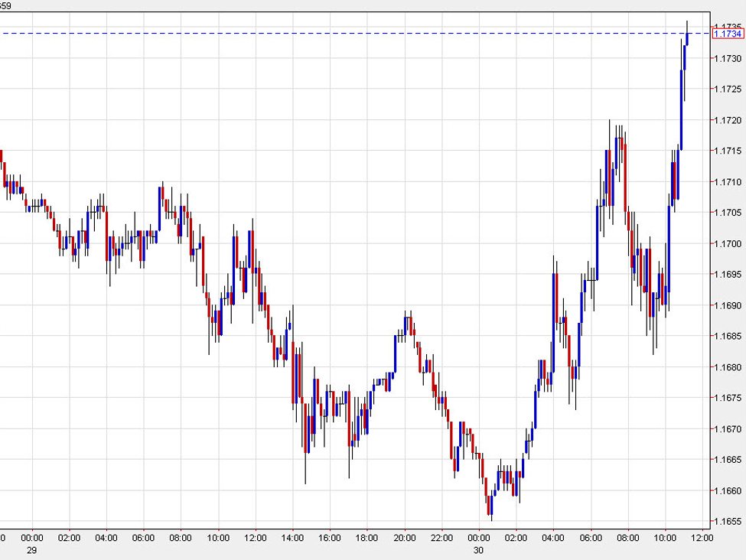746x560 pixels.
Task: Select the 1.1665 price axis label
Action: pos(726,460)
